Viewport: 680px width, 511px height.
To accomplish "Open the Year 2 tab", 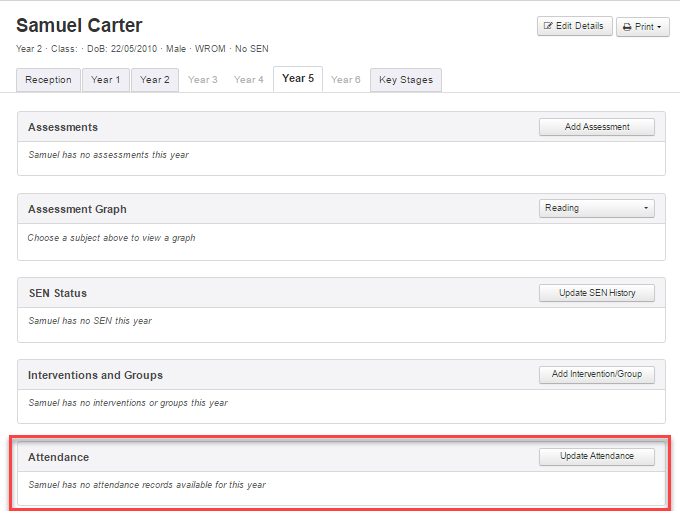I will tap(155, 80).
